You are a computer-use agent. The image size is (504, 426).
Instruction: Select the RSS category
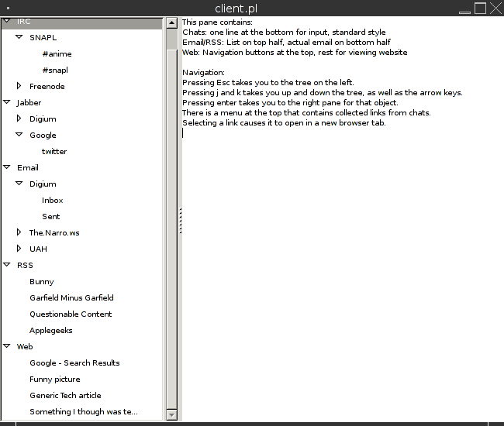(25, 266)
